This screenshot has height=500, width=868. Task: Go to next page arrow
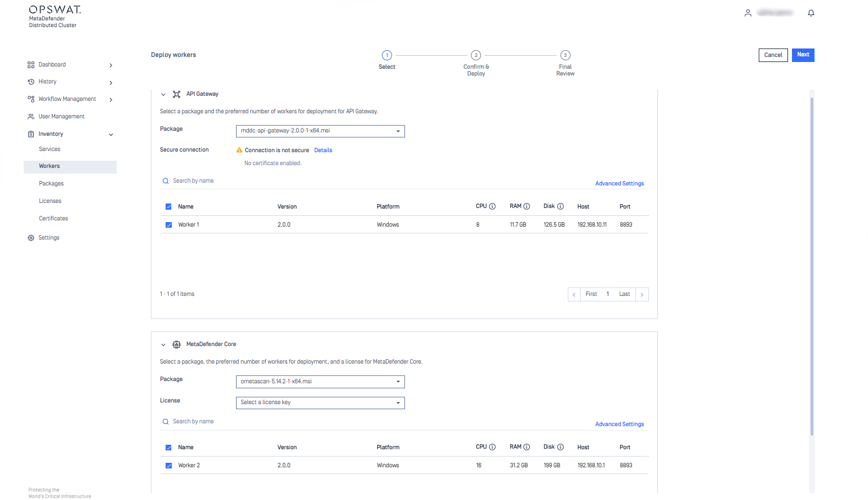point(642,295)
